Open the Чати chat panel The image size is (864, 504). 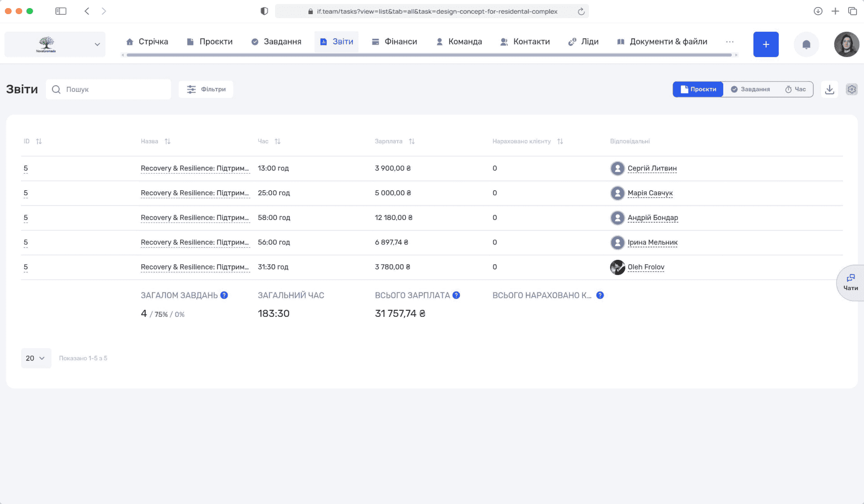850,283
